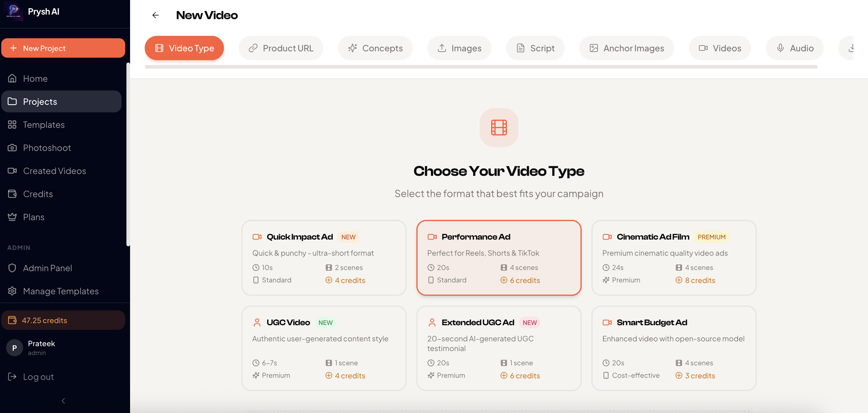868x413 pixels.
Task: Choose the UGC Video type card
Action: [x=323, y=348]
